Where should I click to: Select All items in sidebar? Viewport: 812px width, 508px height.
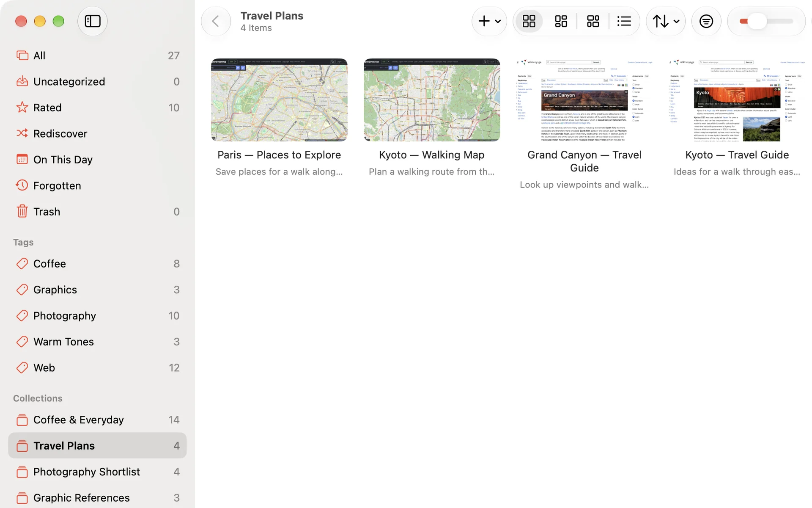[x=97, y=55]
